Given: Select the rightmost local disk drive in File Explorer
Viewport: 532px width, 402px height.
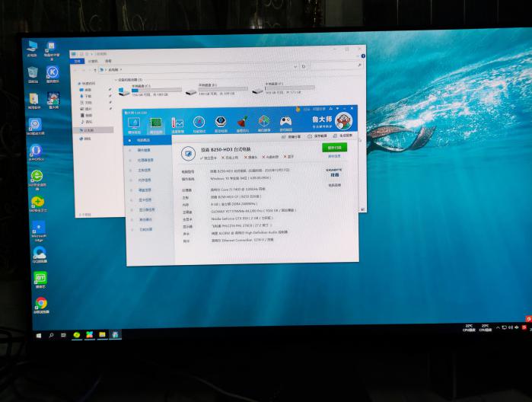Looking at the screenshot, I should pyautogui.click(x=283, y=88).
